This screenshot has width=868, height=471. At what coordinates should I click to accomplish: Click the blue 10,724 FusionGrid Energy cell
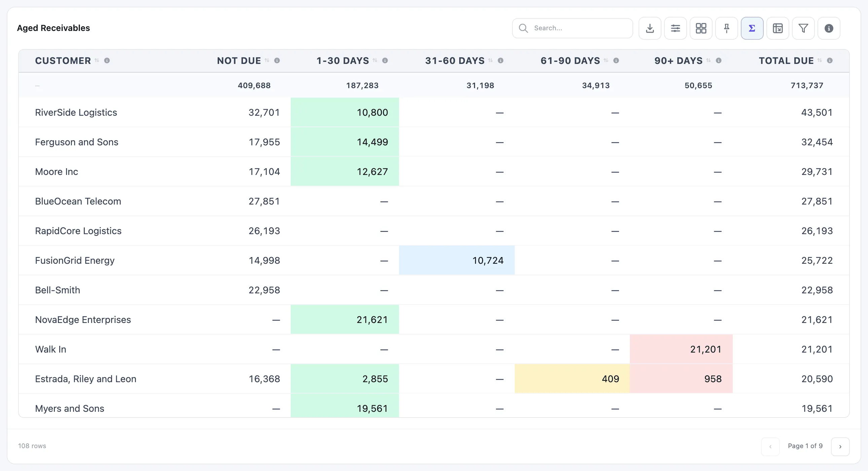[457, 260]
